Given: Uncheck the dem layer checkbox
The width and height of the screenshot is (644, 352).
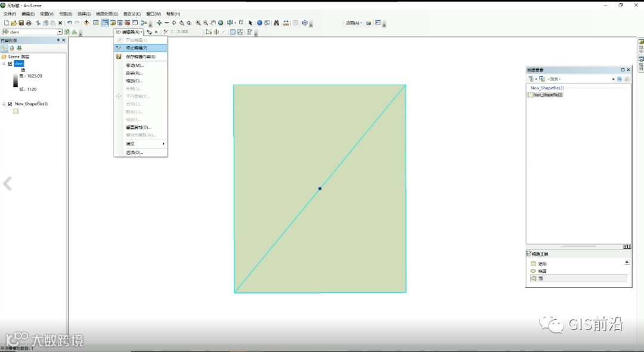Looking at the screenshot, I should (10, 64).
